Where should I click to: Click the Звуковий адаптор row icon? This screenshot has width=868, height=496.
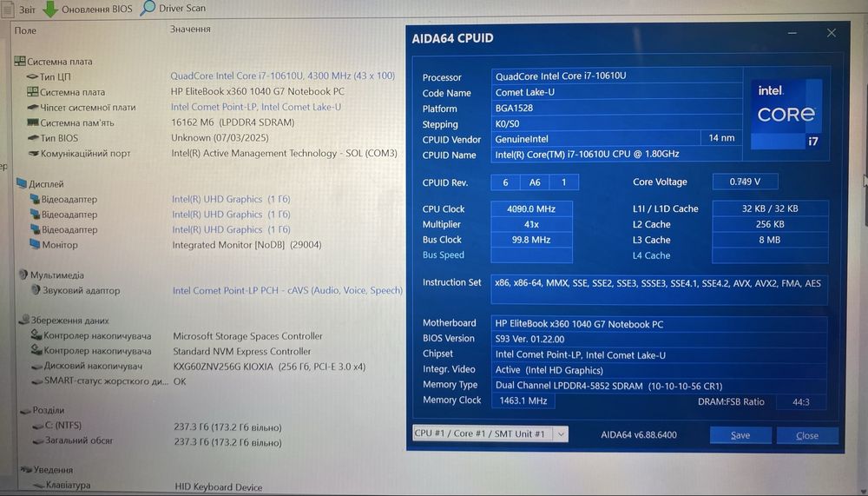coord(36,290)
